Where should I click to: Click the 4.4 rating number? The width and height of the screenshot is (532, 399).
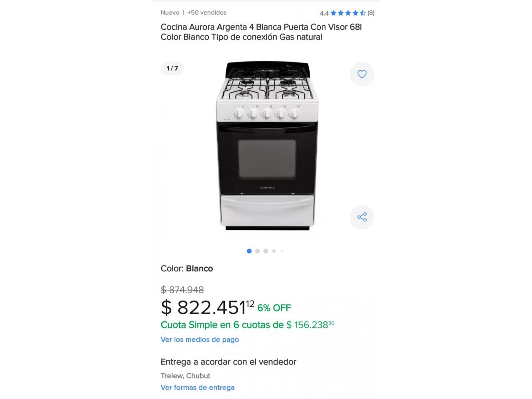(x=324, y=13)
